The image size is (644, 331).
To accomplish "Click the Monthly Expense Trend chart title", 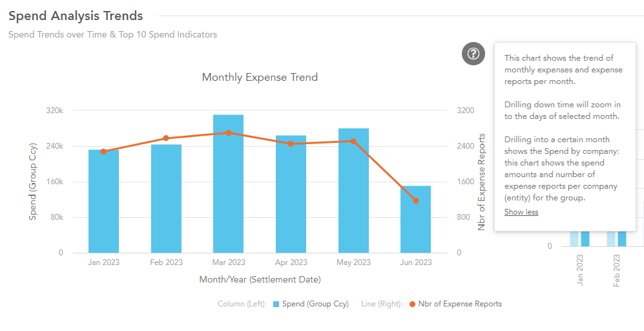I will pos(260,78).
